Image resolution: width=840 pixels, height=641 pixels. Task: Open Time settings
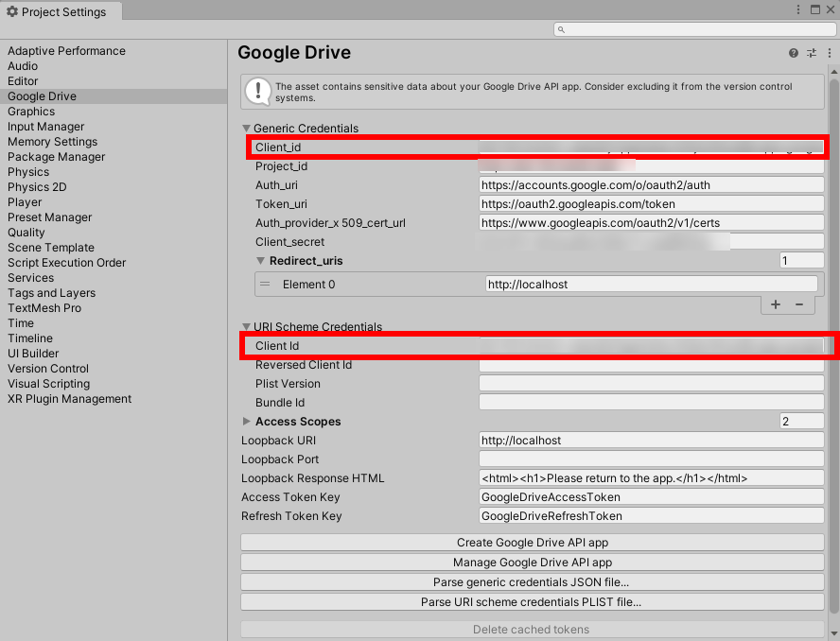[21, 323]
